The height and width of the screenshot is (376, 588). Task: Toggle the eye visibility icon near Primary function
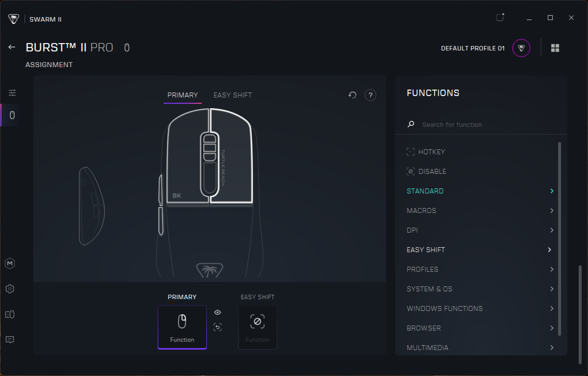point(217,312)
